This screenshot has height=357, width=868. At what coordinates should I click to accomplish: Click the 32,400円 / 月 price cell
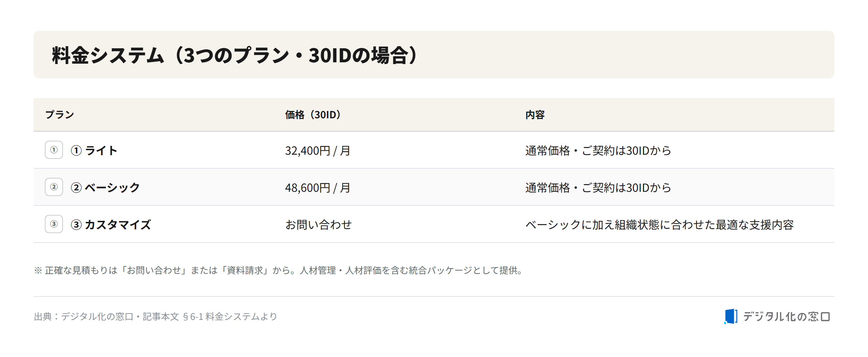coord(317,150)
